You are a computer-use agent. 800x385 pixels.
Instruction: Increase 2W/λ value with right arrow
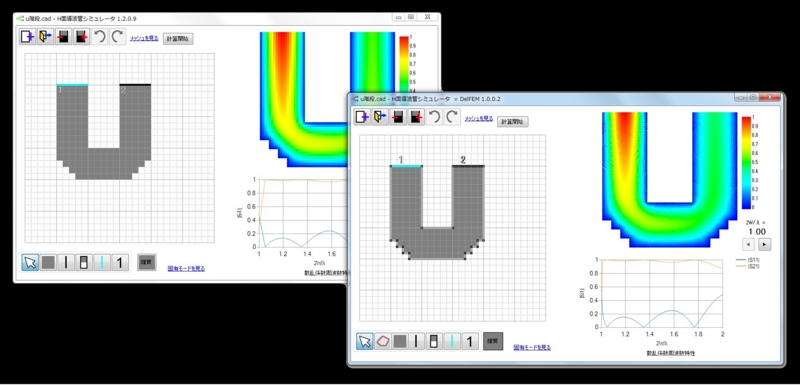tap(764, 244)
